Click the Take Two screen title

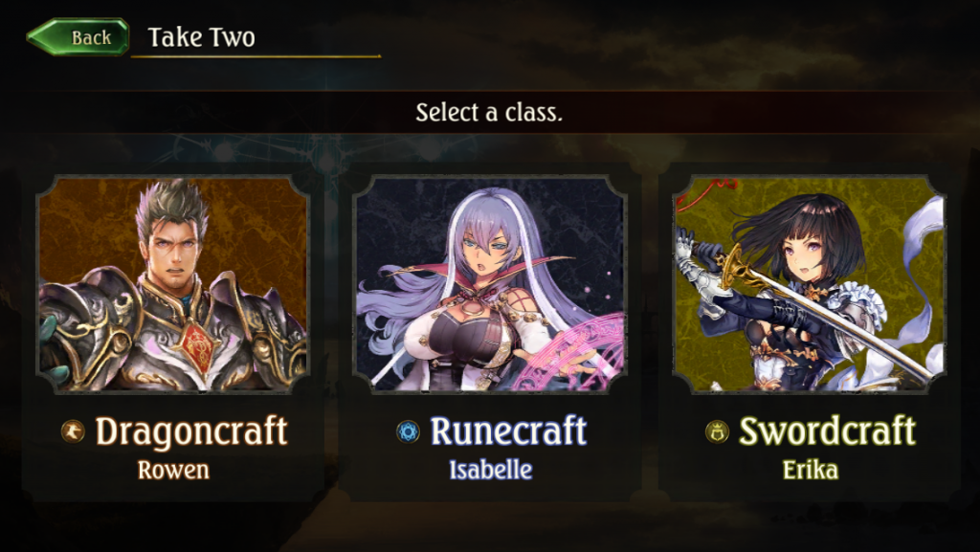pos(201,37)
